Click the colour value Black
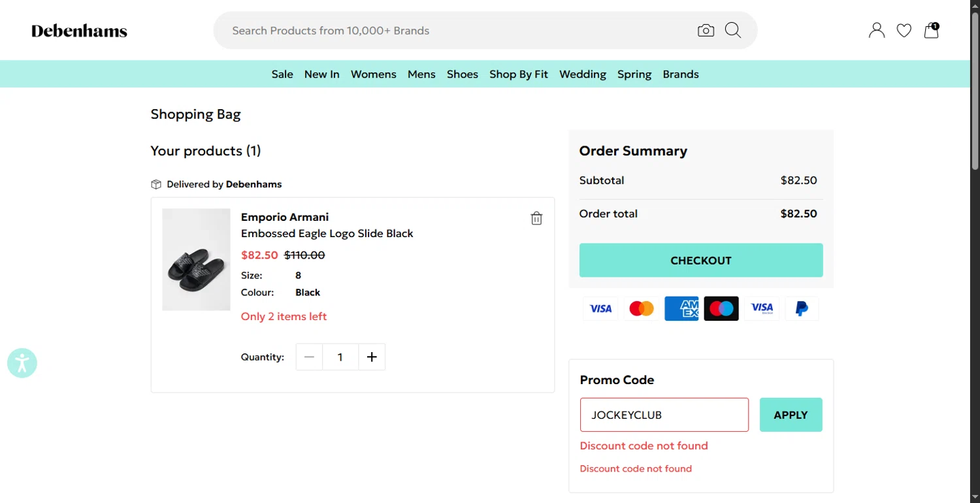980x503 pixels. (308, 293)
